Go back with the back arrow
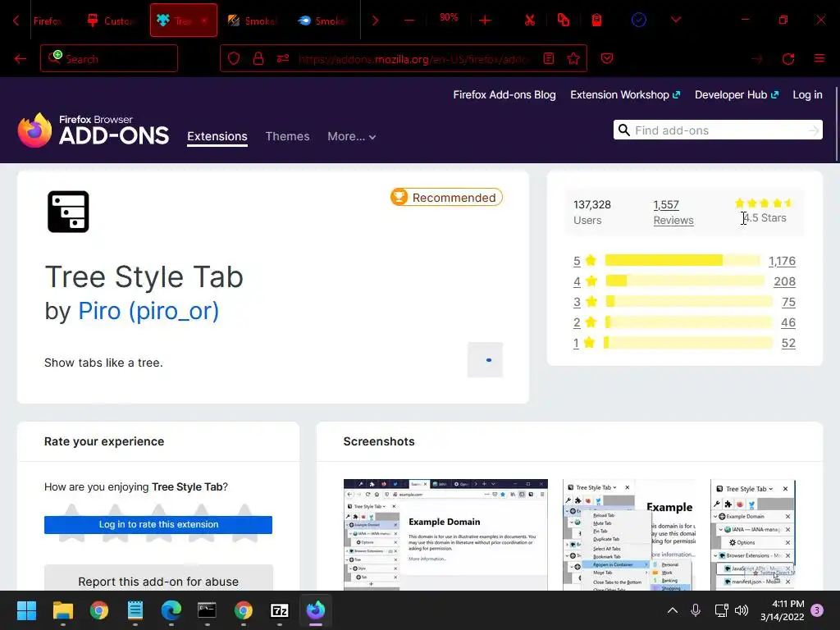 click(x=21, y=59)
